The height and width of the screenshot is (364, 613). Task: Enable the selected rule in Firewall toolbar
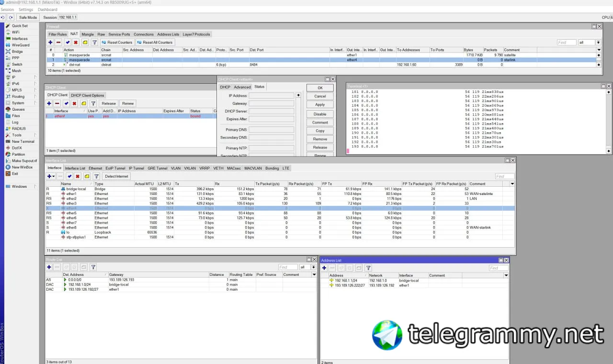click(68, 42)
